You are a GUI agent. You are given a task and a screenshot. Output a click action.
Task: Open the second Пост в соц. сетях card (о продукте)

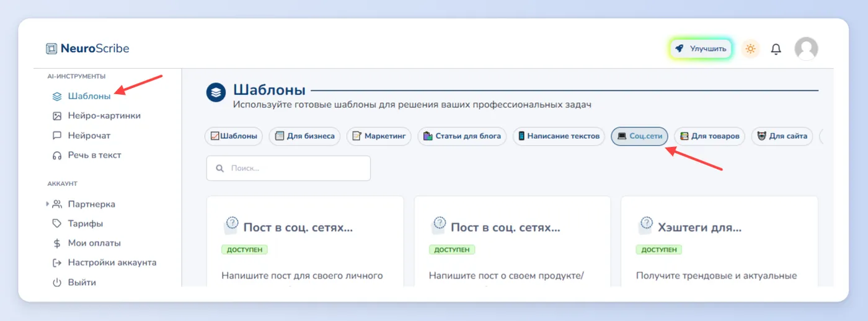click(512, 242)
